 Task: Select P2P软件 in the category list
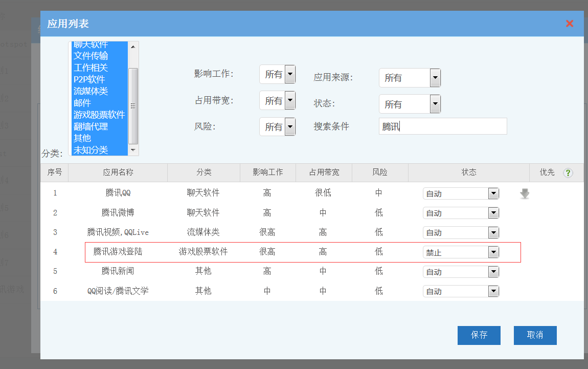(89, 79)
